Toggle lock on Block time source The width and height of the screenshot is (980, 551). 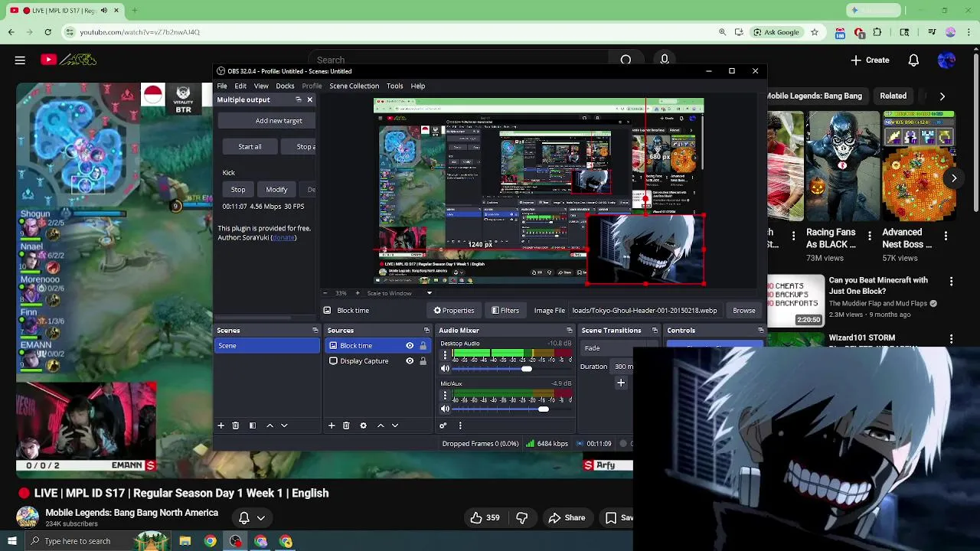click(423, 346)
